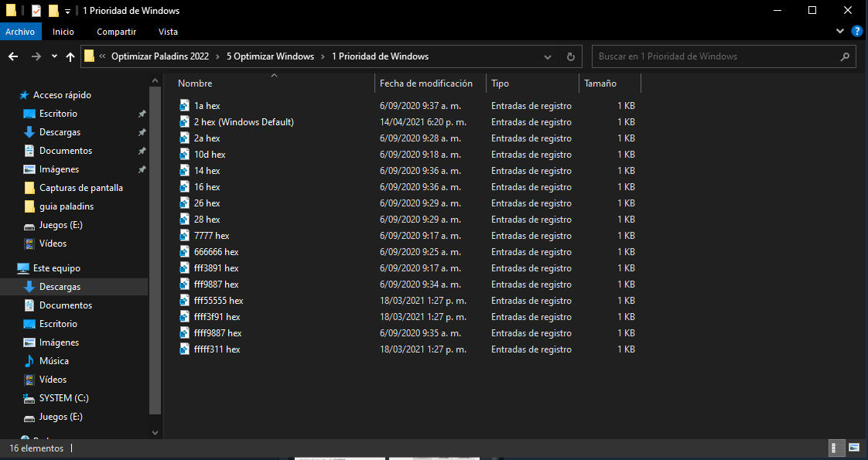
Task: Open Descargas under Acceso rápido
Action: (60, 132)
